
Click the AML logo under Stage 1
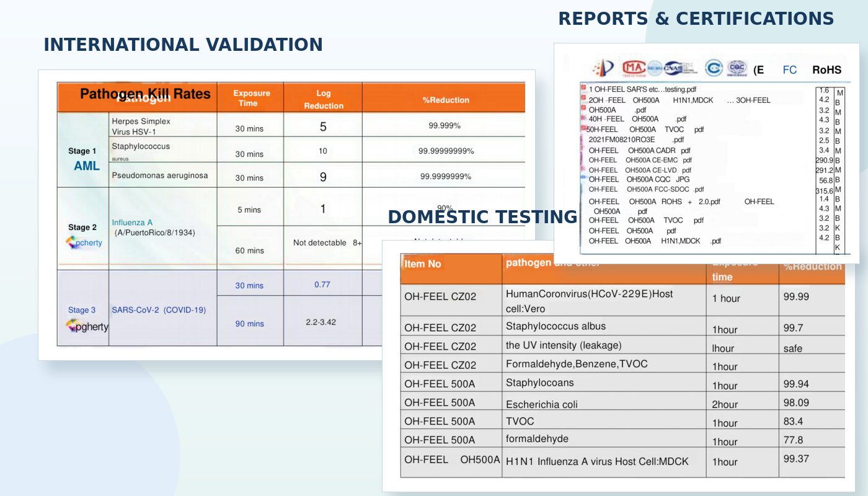click(x=87, y=166)
